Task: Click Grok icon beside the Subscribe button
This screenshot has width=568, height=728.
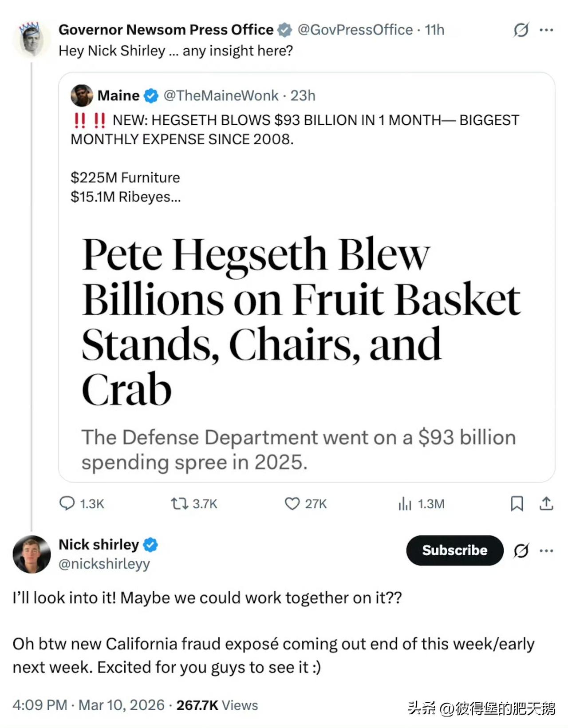Action: click(521, 550)
